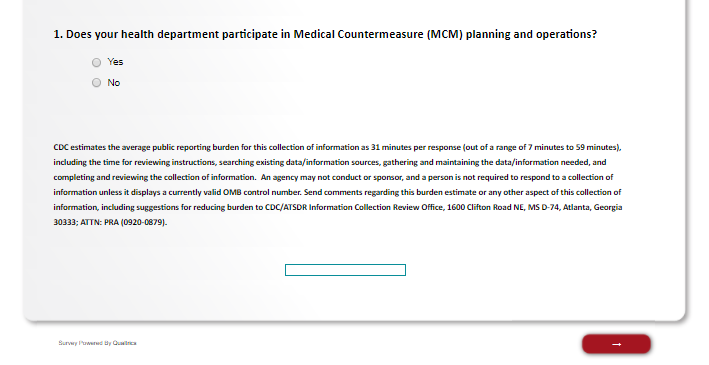
Task: Click the white arrow icon on the red button
Action: (x=616, y=345)
